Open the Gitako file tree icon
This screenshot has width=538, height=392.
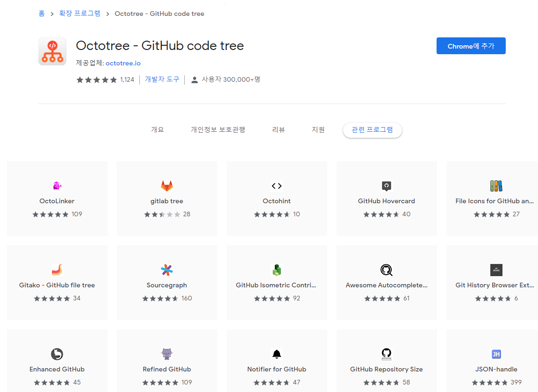(x=57, y=270)
